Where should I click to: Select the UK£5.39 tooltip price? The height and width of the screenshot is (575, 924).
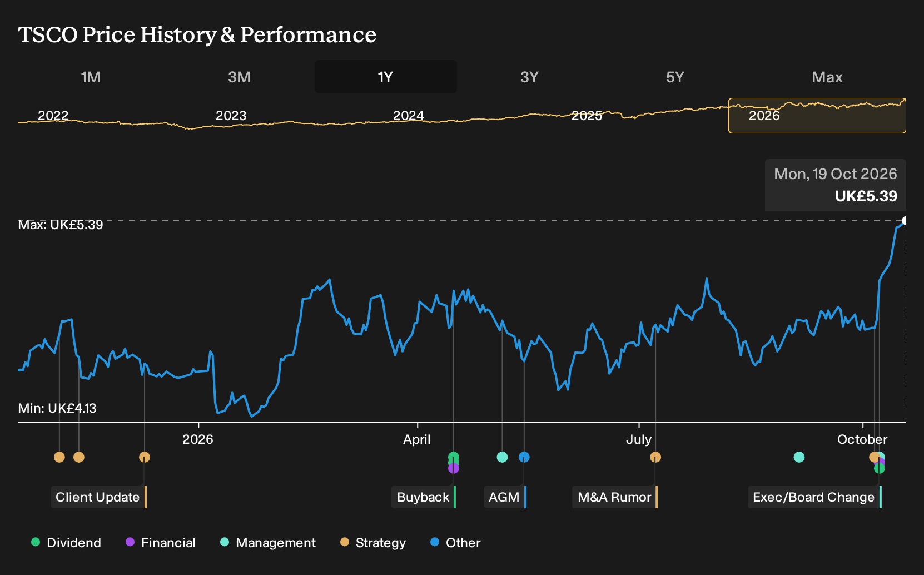tap(866, 196)
